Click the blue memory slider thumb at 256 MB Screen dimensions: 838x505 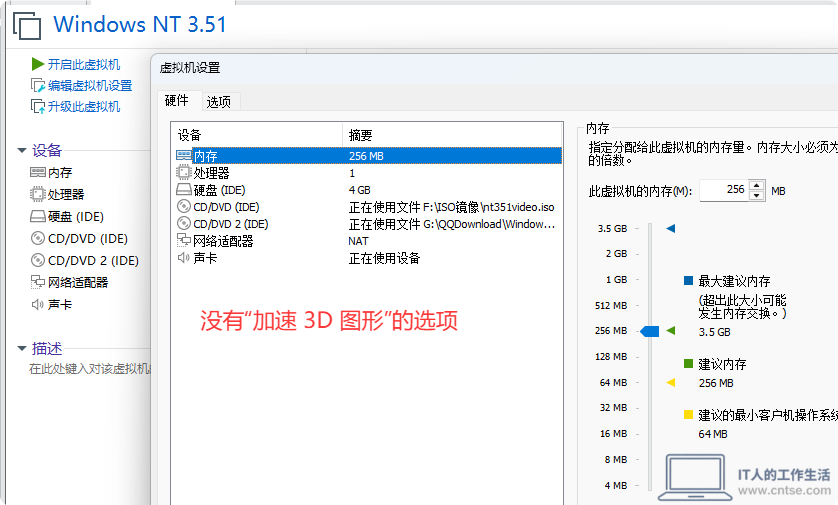tap(650, 331)
